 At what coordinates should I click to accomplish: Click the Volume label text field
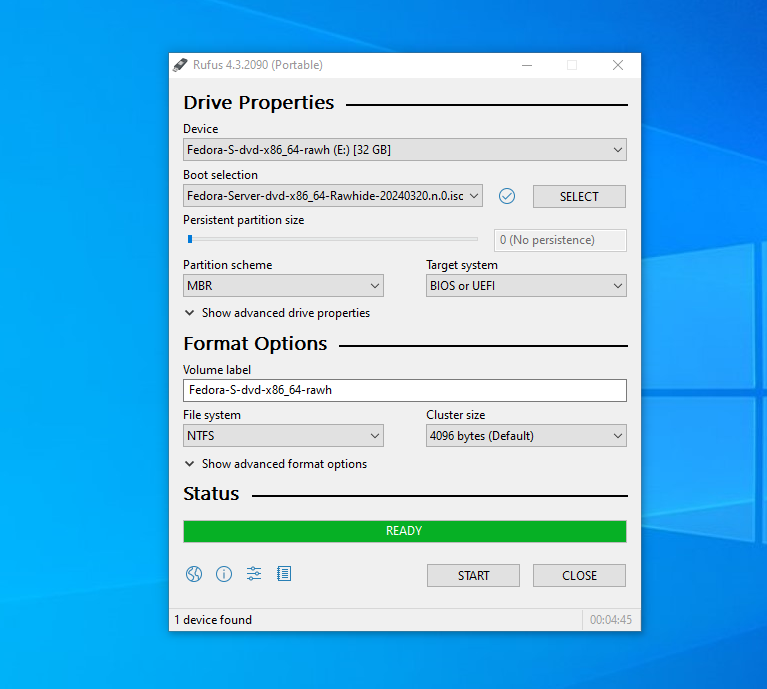(x=405, y=390)
